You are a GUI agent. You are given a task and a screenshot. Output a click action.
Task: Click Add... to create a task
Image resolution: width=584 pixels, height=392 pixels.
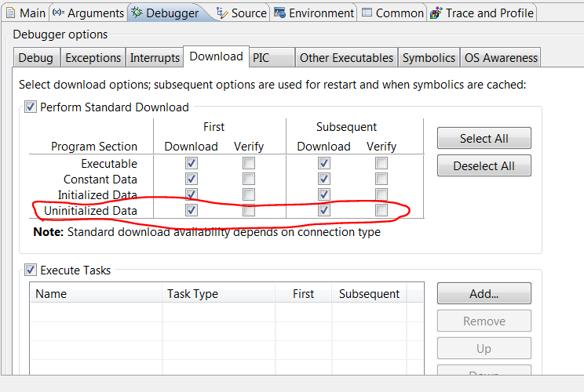pos(484,293)
